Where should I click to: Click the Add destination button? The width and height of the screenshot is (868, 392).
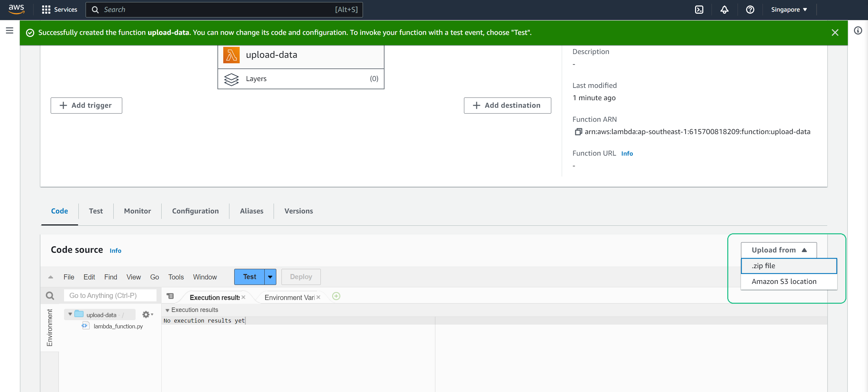click(x=507, y=105)
